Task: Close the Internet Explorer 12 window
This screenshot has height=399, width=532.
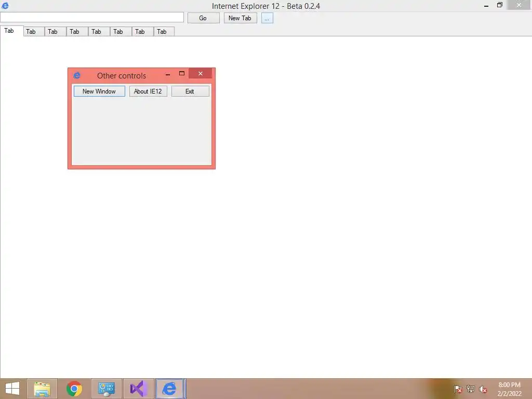Action: (x=519, y=5)
